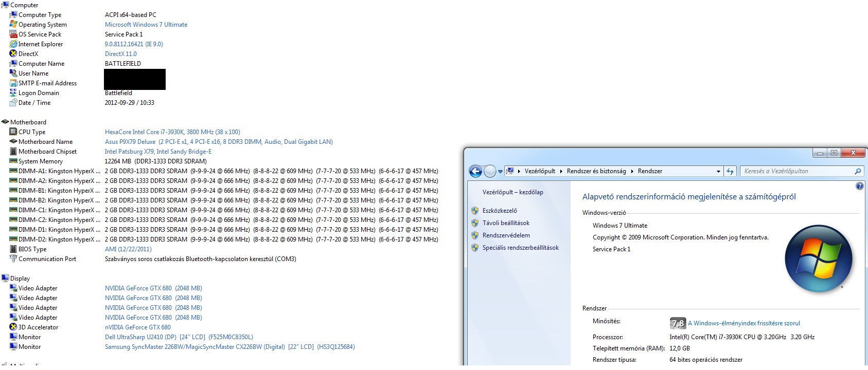Expand the Vezérlőpult breadcrumb arrow
The height and width of the screenshot is (370, 868).
[561, 171]
